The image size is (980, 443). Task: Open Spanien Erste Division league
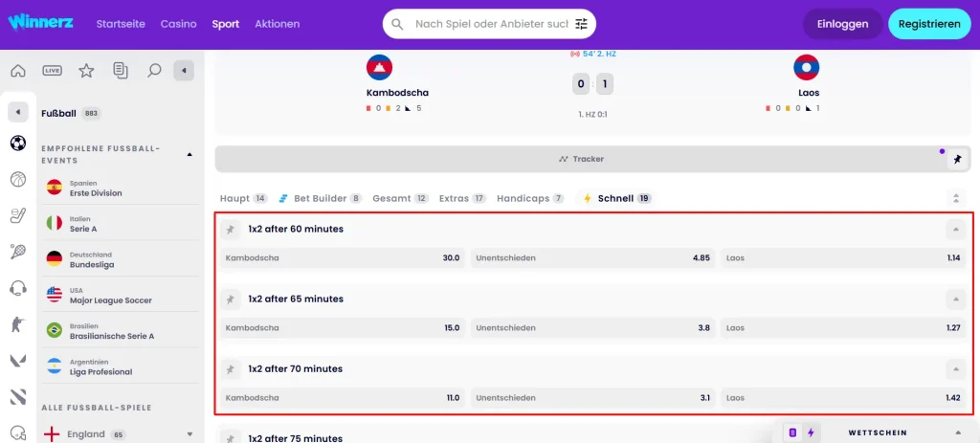tap(120, 188)
